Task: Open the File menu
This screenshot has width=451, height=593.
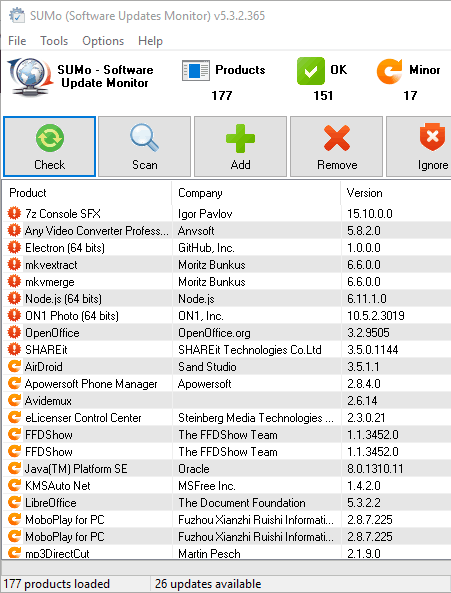Action: click(17, 41)
